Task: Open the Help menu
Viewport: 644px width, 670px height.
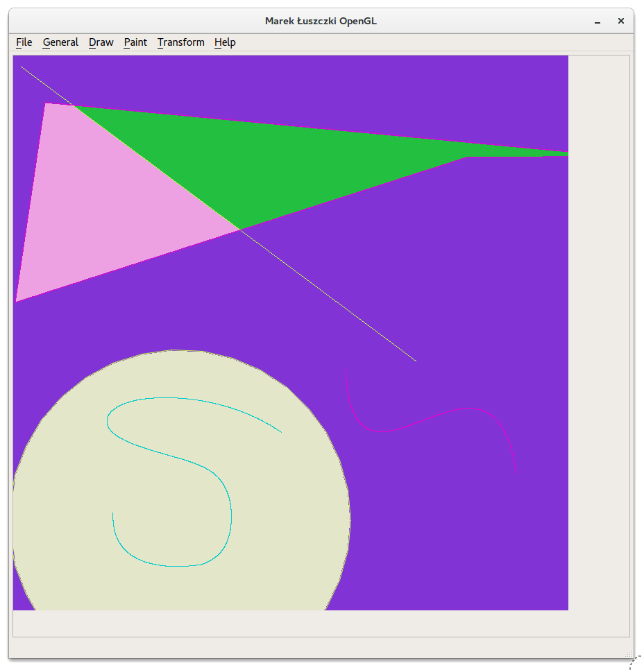Action: 224,42
